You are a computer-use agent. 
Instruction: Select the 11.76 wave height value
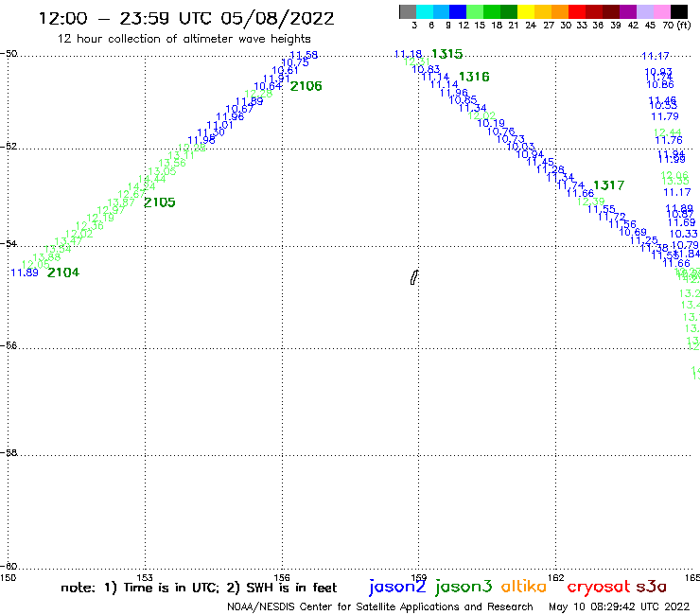668,140
